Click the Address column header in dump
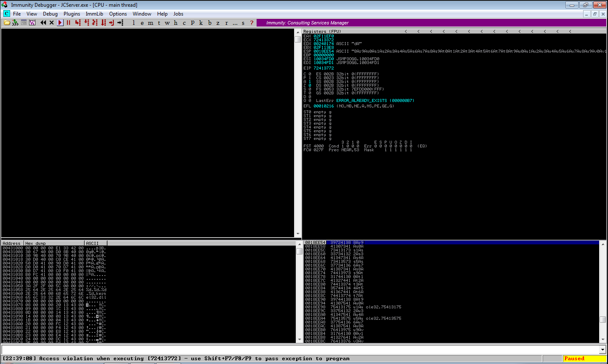Viewport: 608px width, 364px height. click(x=12, y=243)
